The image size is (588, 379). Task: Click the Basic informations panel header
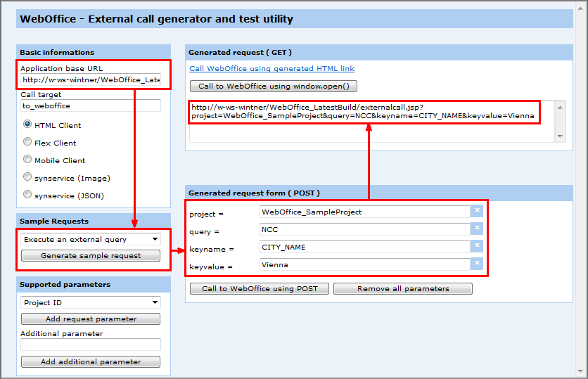(x=94, y=52)
